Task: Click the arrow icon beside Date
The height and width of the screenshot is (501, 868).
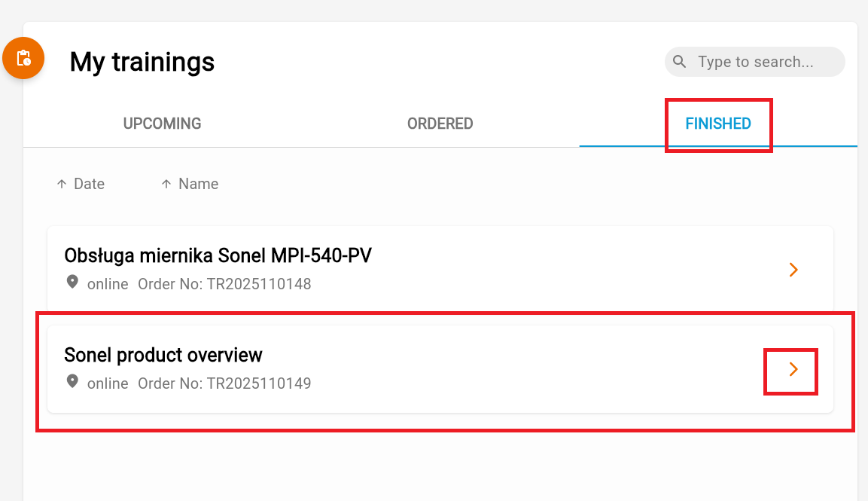Action: click(62, 184)
